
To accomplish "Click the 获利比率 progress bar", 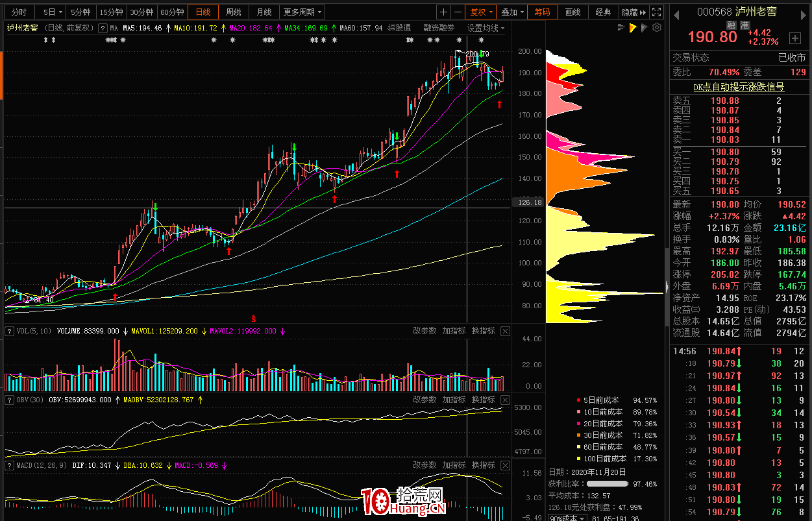I will coord(606,484).
